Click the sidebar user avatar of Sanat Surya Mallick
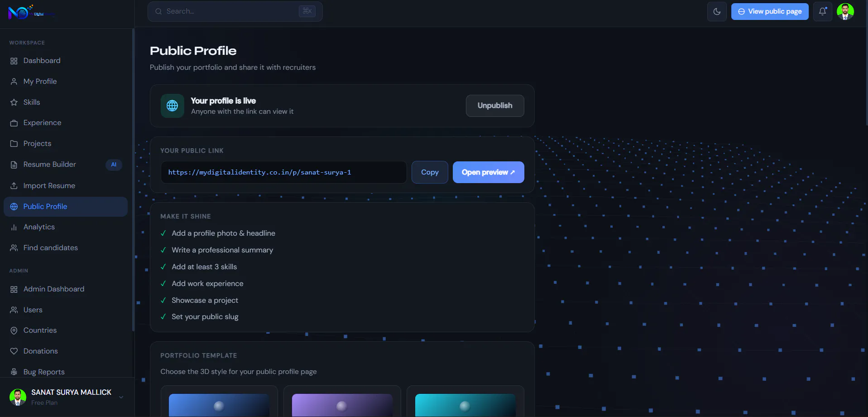Screen dimensions: 868x417 [x=18, y=397]
